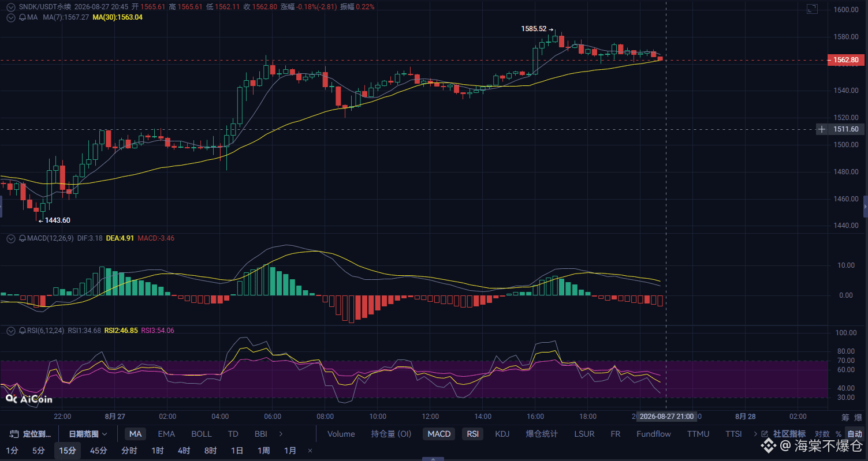Select the 45-minute timeframe
Image resolution: width=868 pixels, height=461 pixels.
(x=98, y=451)
